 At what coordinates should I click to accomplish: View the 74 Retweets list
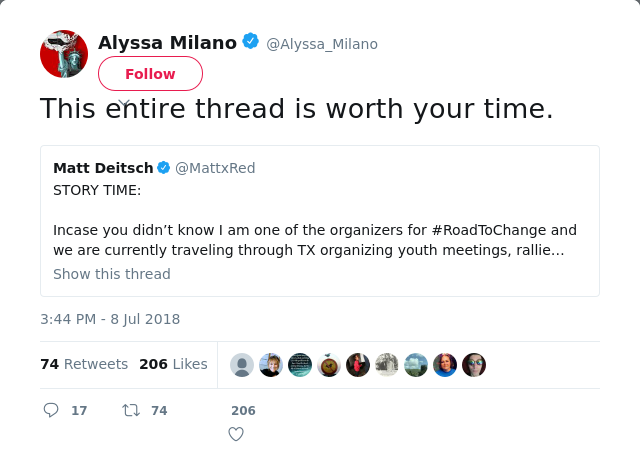pyautogui.click(x=84, y=364)
